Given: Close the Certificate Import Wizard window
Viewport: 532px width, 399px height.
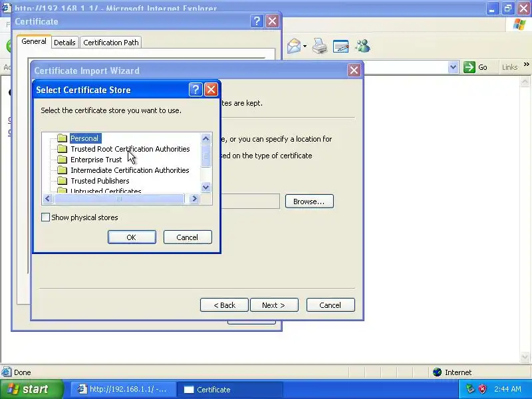Looking at the screenshot, I should 354,70.
